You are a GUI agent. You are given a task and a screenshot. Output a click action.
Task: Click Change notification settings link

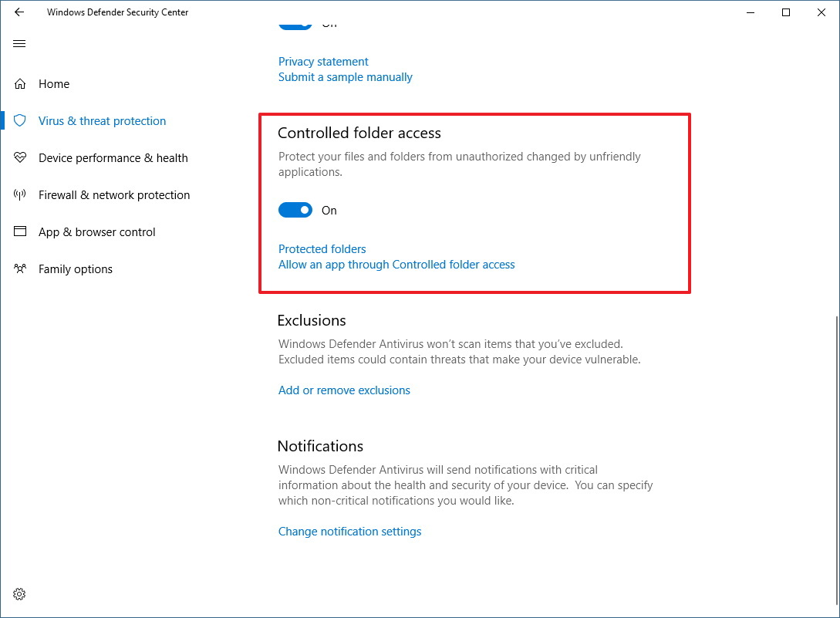click(x=350, y=531)
